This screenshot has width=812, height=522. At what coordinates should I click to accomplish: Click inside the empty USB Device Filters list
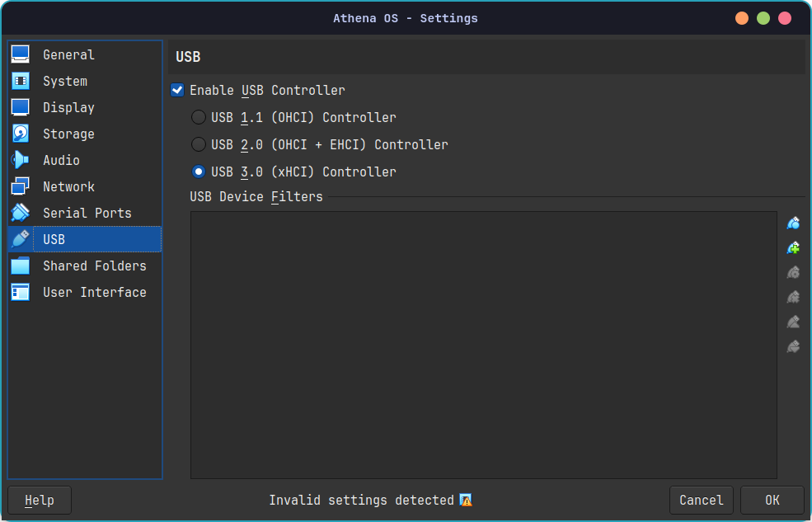point(483,346)
